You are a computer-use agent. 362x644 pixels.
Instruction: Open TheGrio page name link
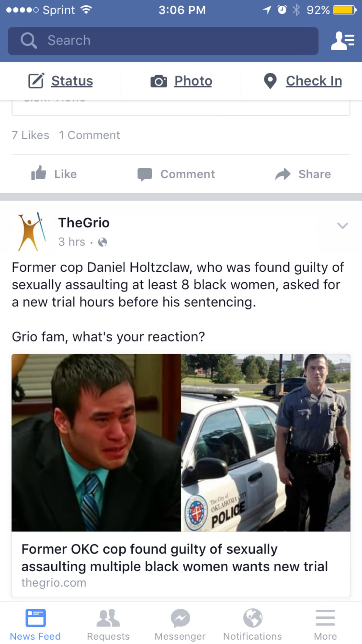[x=84, y=223]
